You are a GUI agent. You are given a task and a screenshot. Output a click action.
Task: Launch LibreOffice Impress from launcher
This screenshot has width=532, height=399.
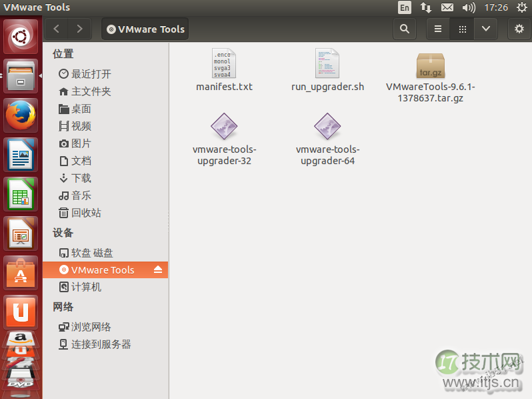tap(21, 234)
